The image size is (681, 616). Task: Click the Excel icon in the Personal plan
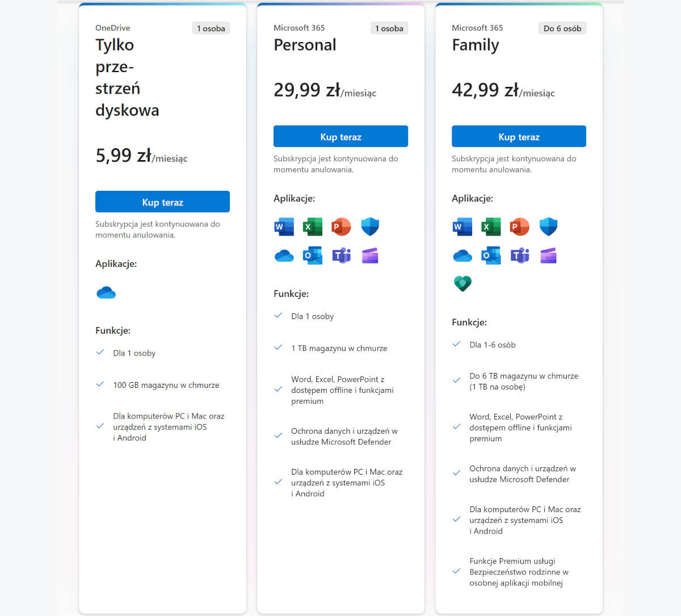pyautogui.click(x=313, y=226)
